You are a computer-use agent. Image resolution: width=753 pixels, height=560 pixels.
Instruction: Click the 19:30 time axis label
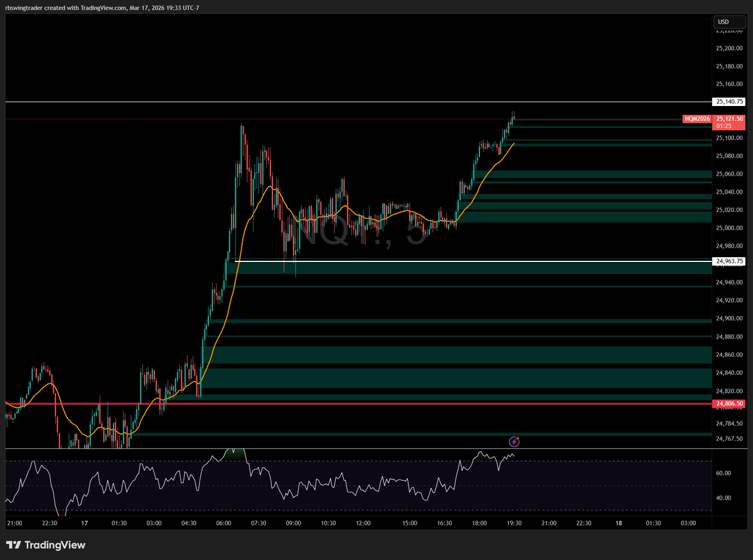(515, 523)
